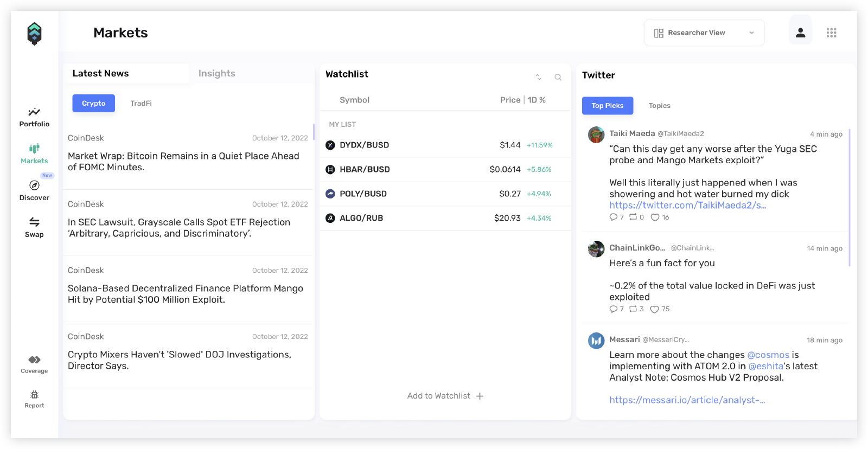Viewport: 868px width, 449px height.
Task: Click the Watchlist sort arrows icon
Action: coord(538,77)
